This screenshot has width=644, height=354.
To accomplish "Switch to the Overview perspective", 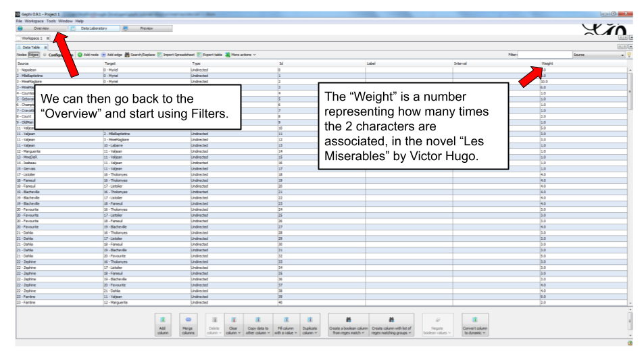I will (41, 28).
